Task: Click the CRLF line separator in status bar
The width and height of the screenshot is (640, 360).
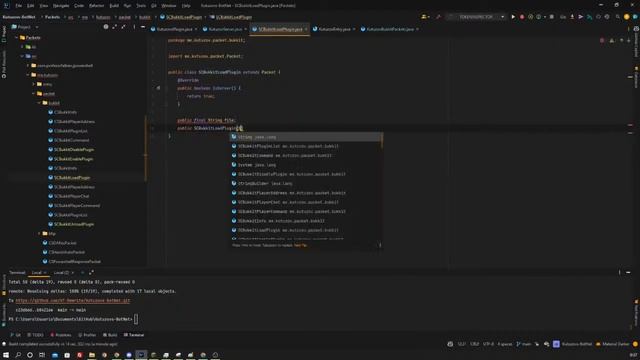Action: click(474, 344)
